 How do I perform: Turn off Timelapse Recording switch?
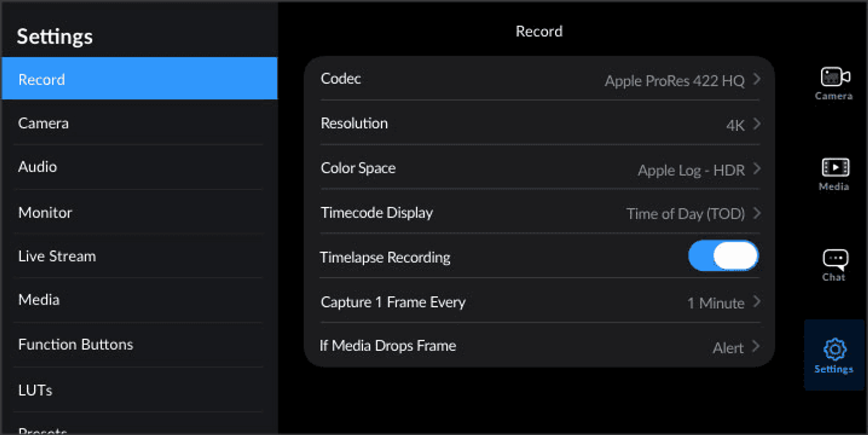click(723, 256)
